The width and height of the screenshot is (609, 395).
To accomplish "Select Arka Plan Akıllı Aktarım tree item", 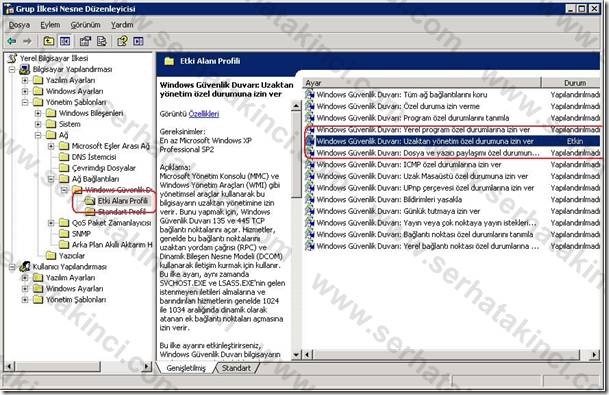I will pos(112,245).
